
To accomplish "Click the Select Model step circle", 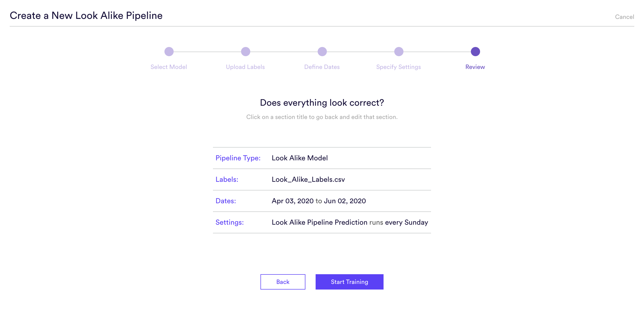I will point(169,52).
